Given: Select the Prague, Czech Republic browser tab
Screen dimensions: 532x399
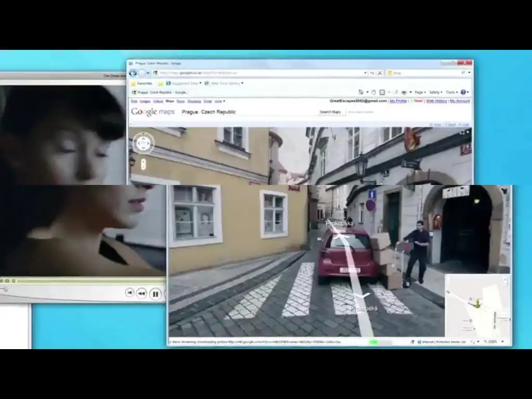Looking at the screenshot, I should pos(159,92).
